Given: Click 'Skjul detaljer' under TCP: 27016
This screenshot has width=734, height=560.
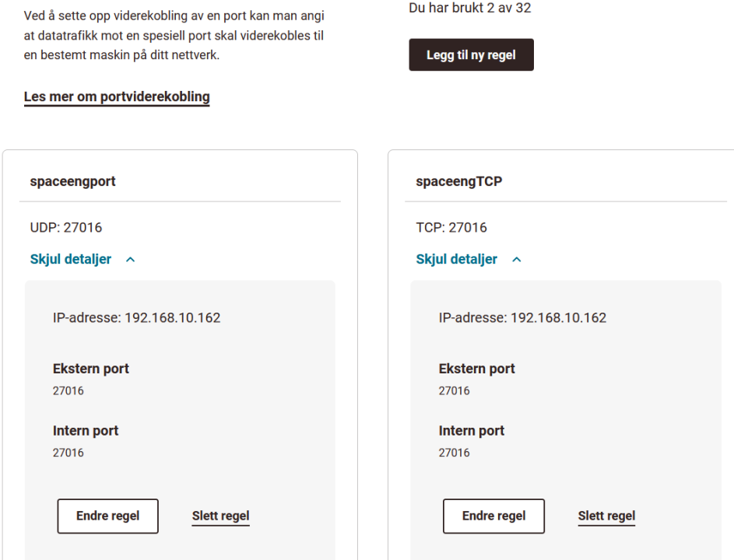Looking at the screenshot, I should (457, 259).
